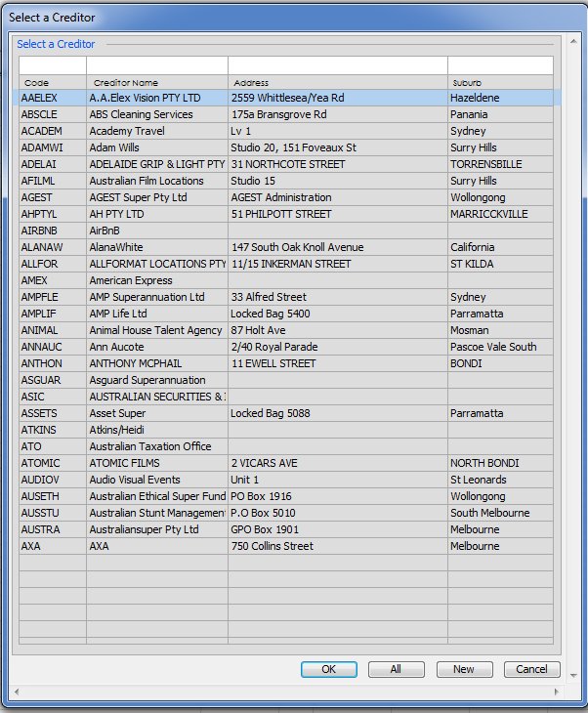Click the horizontal scrollbar left arrow

point(17,692)
